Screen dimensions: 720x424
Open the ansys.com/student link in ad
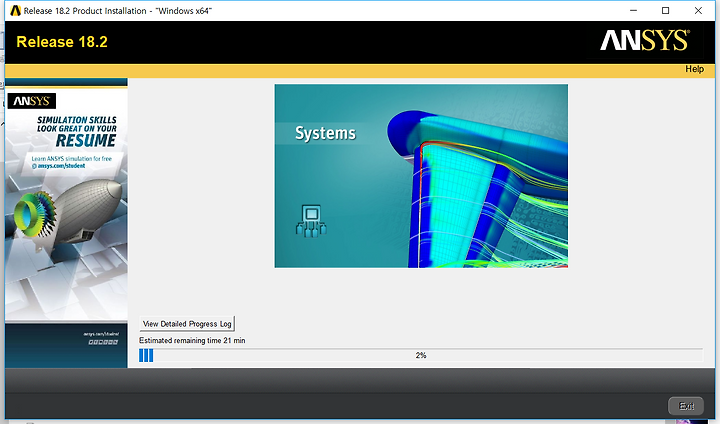click(61, 166)
